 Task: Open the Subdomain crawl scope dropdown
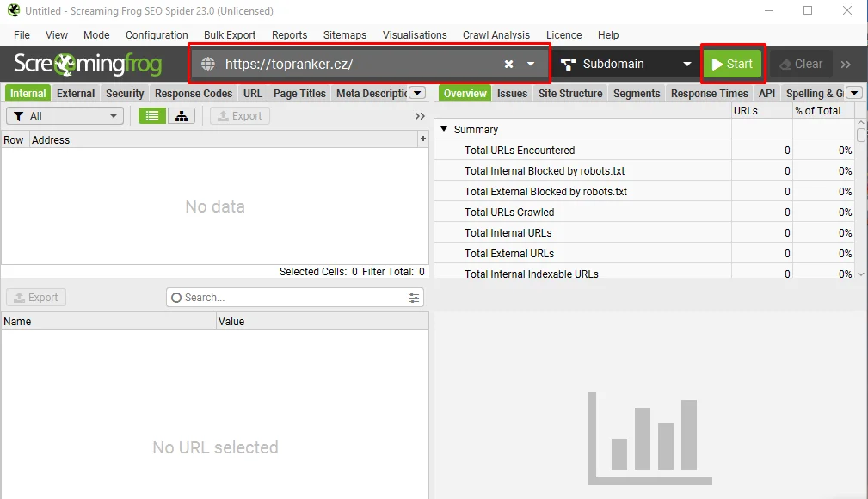[x=625, y=65]
